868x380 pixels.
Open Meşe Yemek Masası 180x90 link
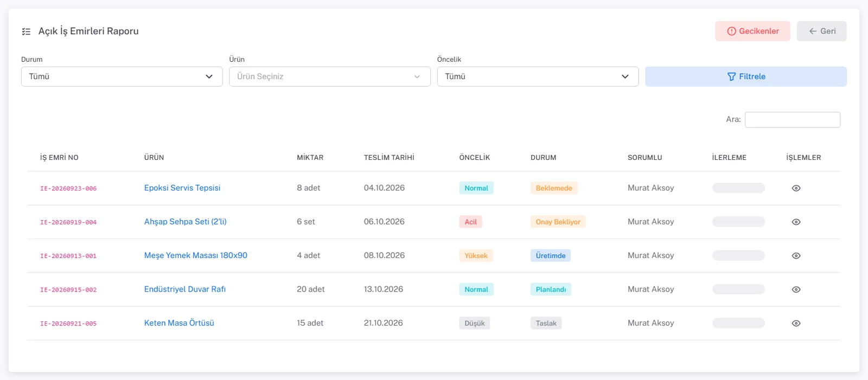coord(196,255)
